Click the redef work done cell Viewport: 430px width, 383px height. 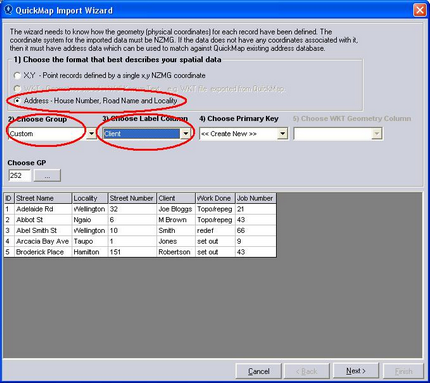[x=215, y=230]
